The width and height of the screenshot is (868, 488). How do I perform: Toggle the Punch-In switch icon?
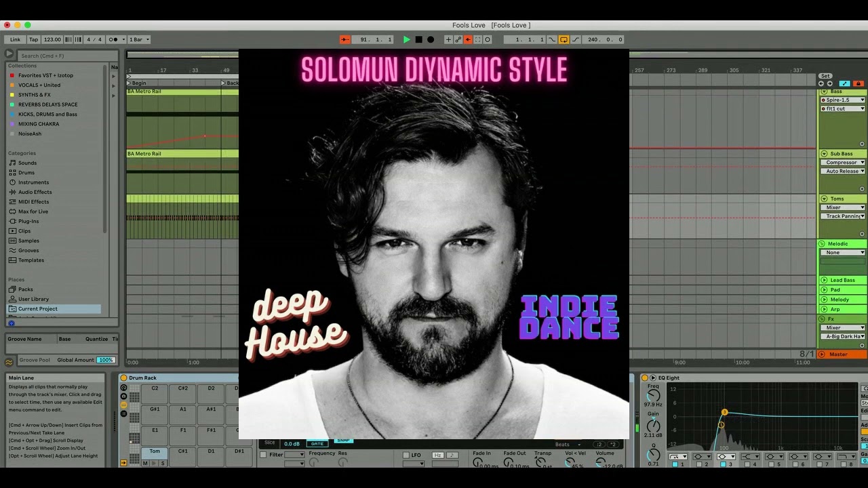(x=551, y=40)
